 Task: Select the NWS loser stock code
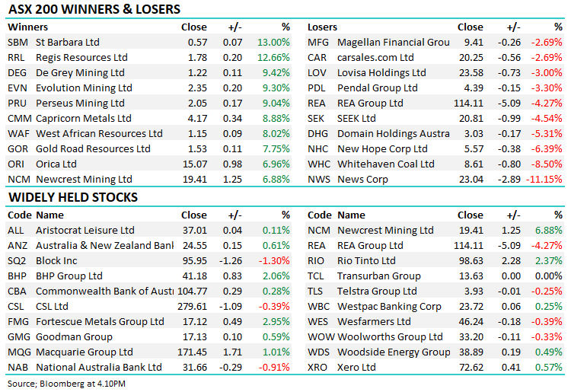[x=319, y=180]
